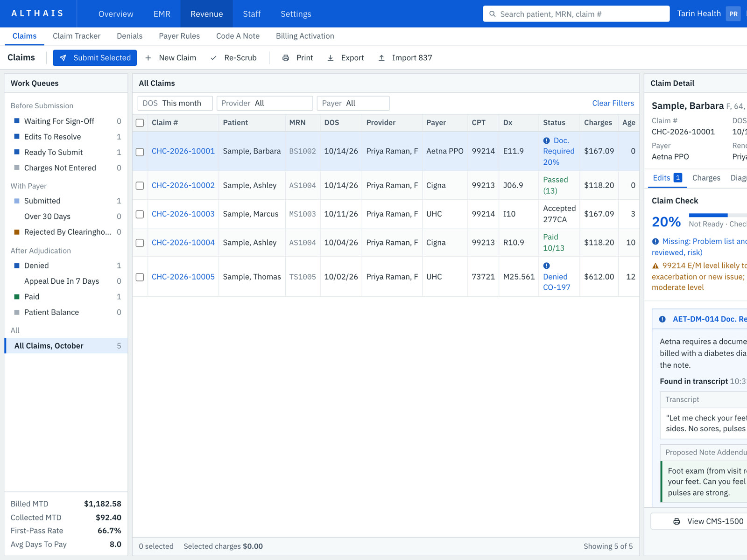The image size is (747, 560).
Task: Click the warning triangle by 99214 E/M level
Action: 655,266
